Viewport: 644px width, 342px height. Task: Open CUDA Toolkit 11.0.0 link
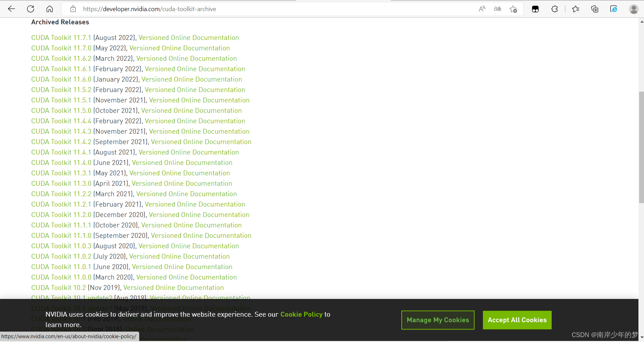pos(61,277)
